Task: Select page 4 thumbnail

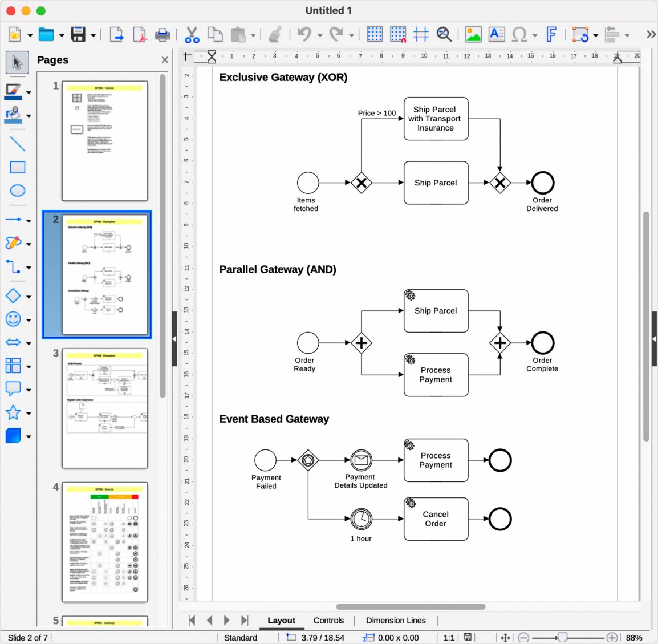Action: [x=104, y=542]
